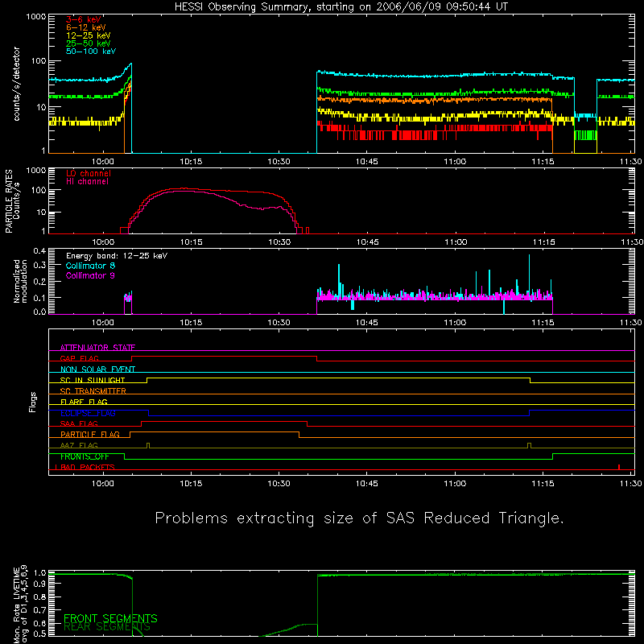Screen dimensions: 644x644
Task: Click the SAA_FLAG label
Action: (79, 423)
